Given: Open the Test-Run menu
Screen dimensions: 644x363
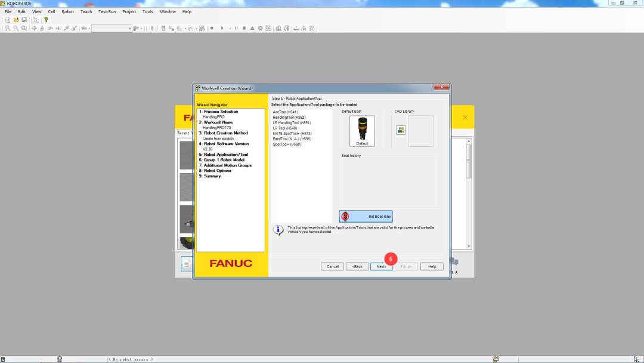Looking at the screenshot, I should click(x=107, y=11).
